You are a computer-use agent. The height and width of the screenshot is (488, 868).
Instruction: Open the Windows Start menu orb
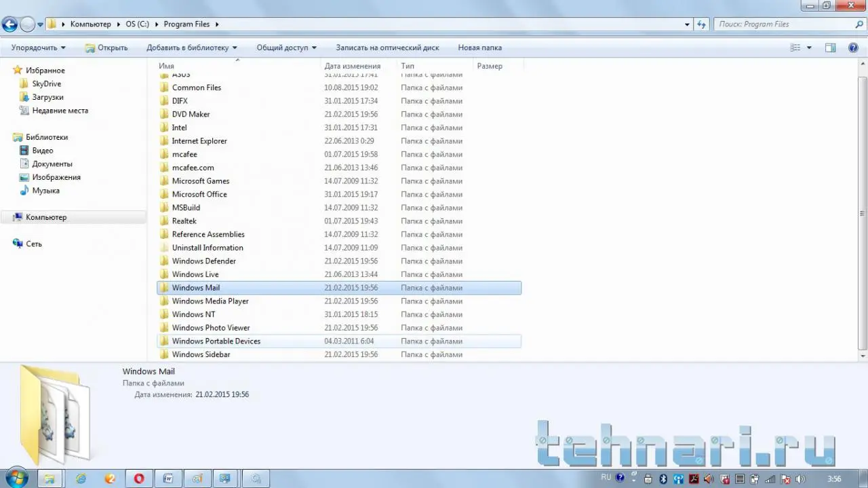(x=16, y=478)
